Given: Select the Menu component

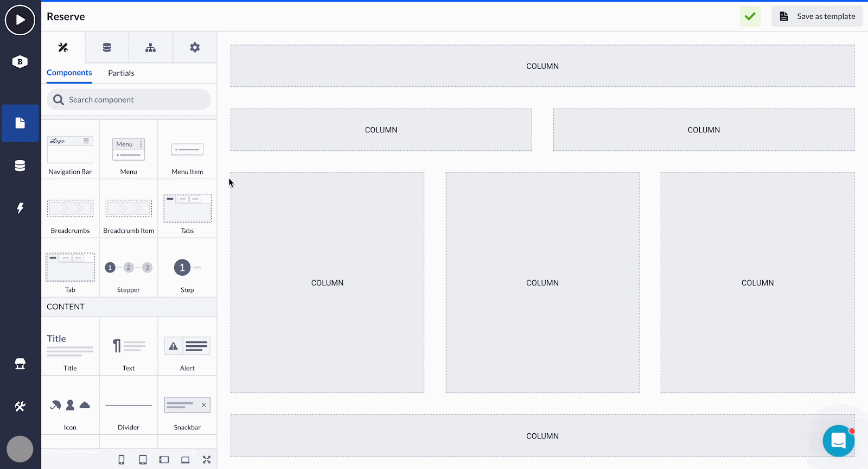Looking at the screenshot, I should 129,150.
